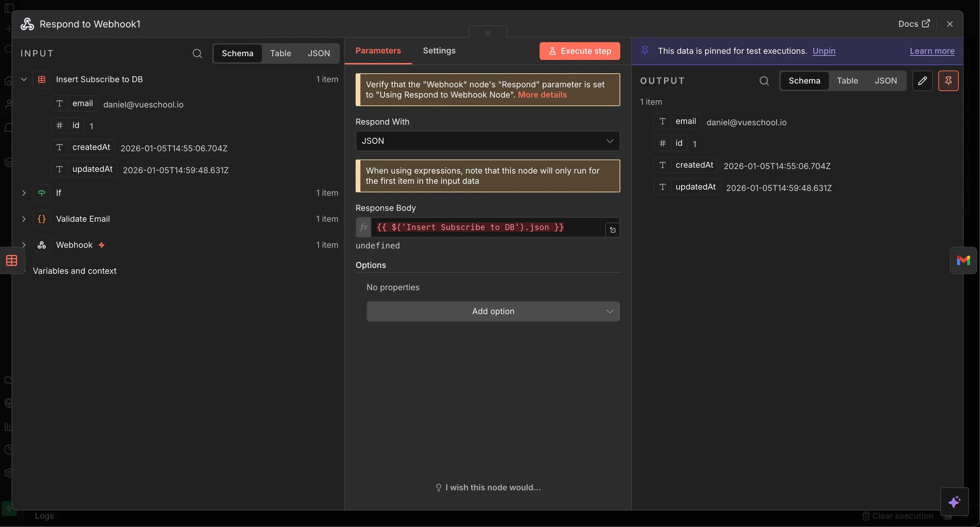Expand the If node section
This screenshot has width=980, height=527.
click(24, 193)
